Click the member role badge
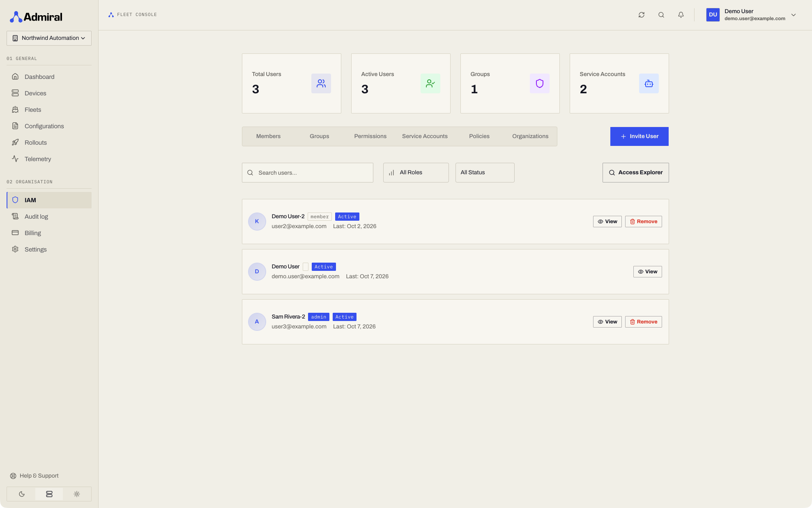 (x=320, y=217)
